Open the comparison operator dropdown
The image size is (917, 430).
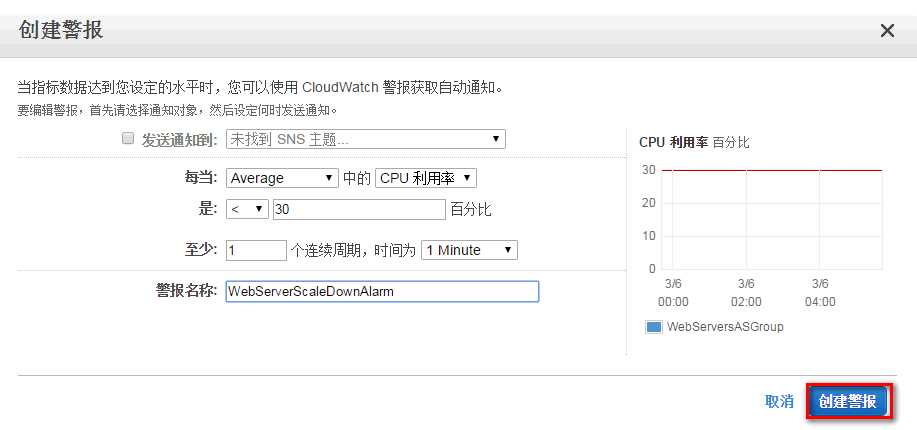coord(247,209)
